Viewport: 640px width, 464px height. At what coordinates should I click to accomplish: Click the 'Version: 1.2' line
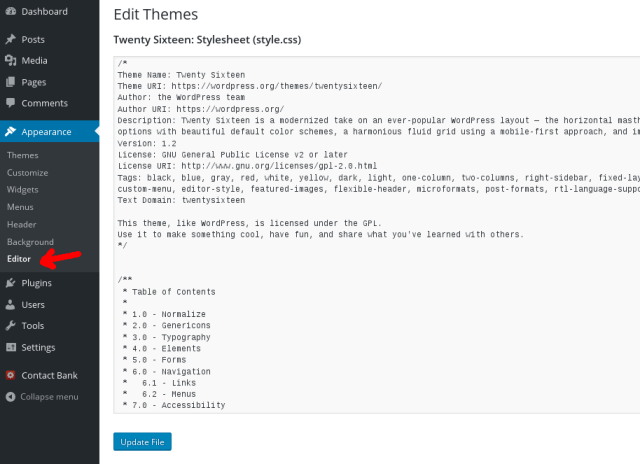147,144
